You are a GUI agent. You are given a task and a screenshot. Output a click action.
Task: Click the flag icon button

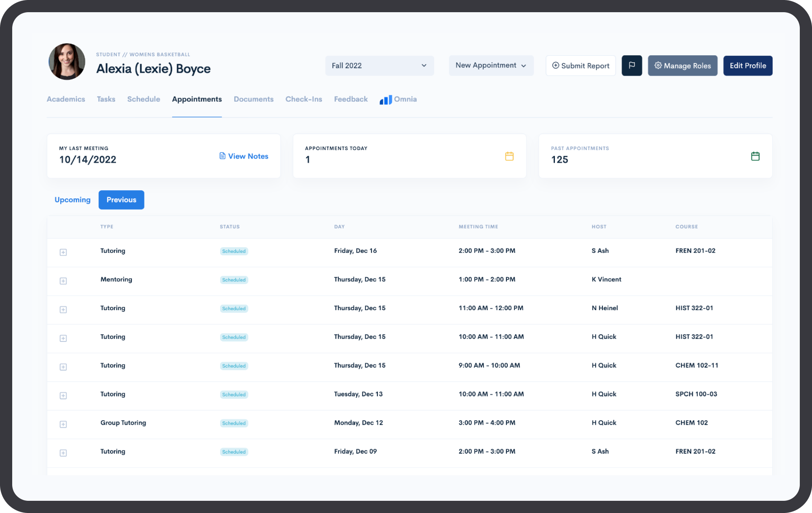tap(632, 65)
